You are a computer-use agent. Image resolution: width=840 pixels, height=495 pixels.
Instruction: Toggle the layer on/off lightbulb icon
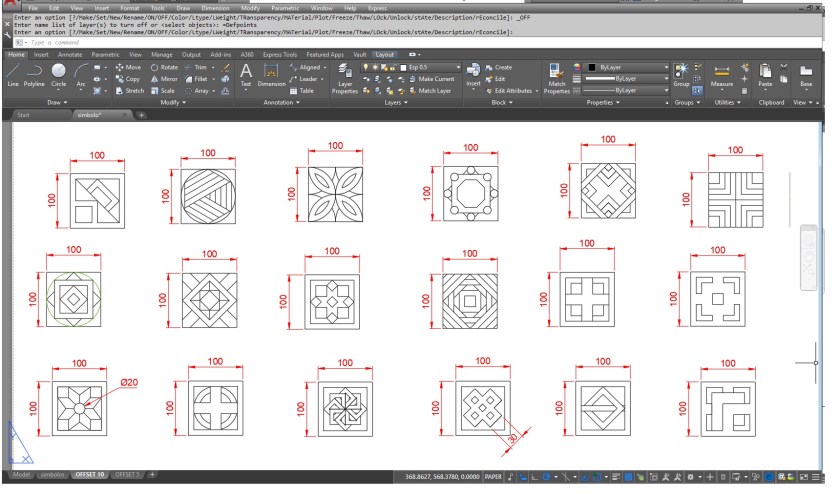coord(365,68)
